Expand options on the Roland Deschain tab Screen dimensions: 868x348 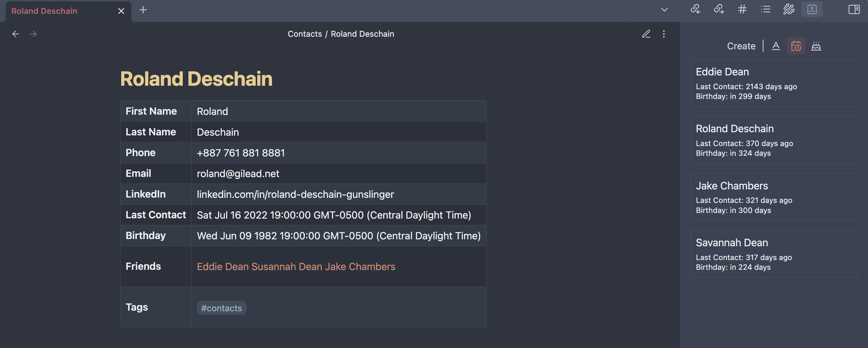(121, 10)
